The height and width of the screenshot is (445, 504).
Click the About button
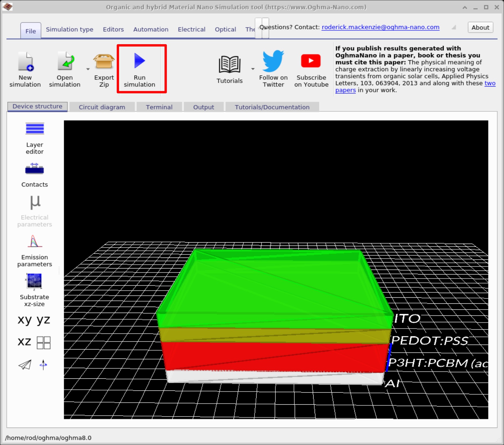point(480,27)
